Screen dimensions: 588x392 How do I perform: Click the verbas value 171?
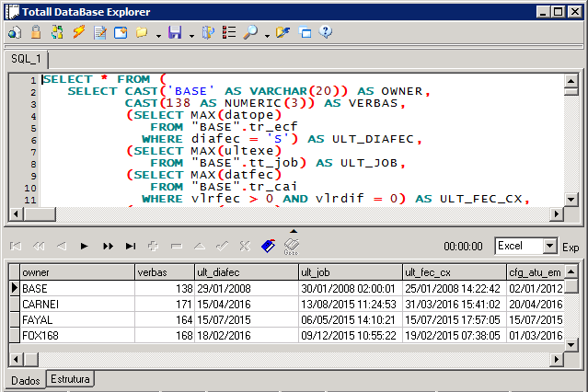[x=165, y=305]
